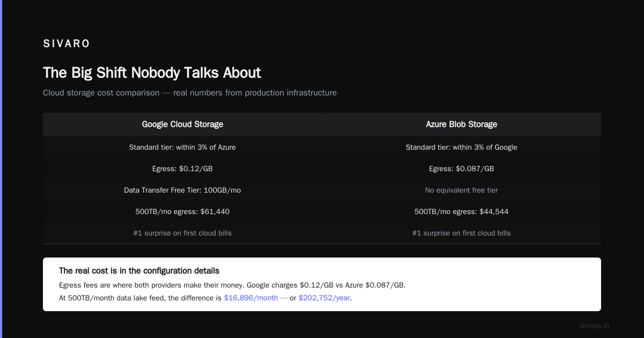Select "500TB/mo egress: $61,440" cell
Screen dimensions: 644x338
click(x=182, y=211)
